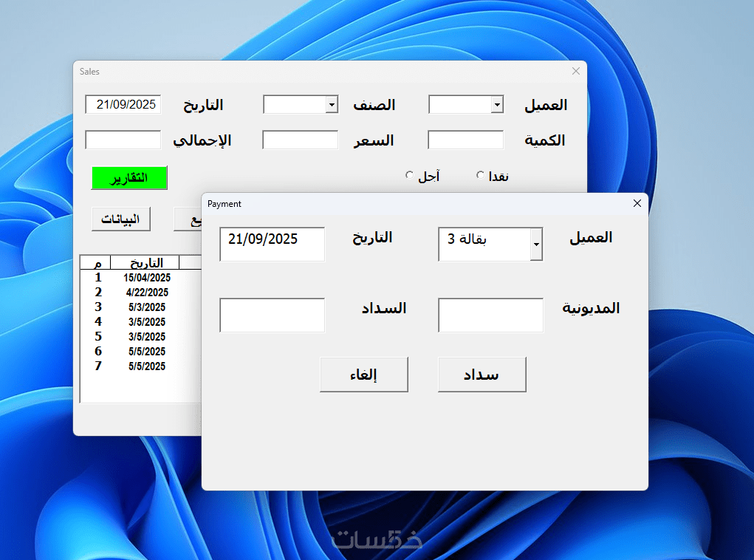
Task: Click the البيانات button in Sales window
Action: [x=120, y=219]
